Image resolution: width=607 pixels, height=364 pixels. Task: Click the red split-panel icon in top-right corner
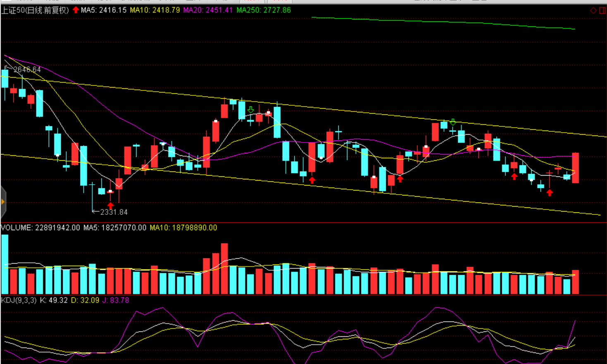[x=602, y=10]
